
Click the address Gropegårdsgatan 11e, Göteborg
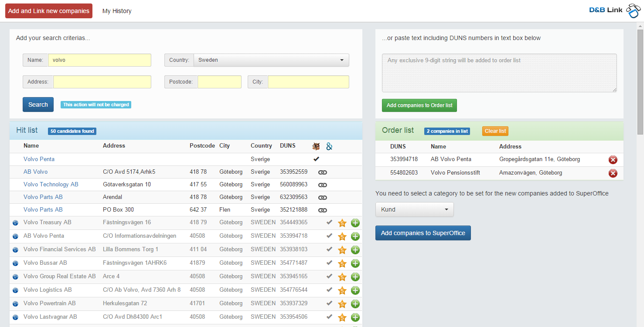pyautogui.click(x=539, y=159)
